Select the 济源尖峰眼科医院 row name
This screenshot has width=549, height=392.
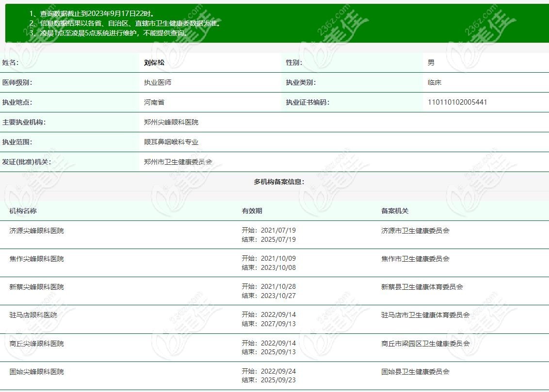click(37, 231)
